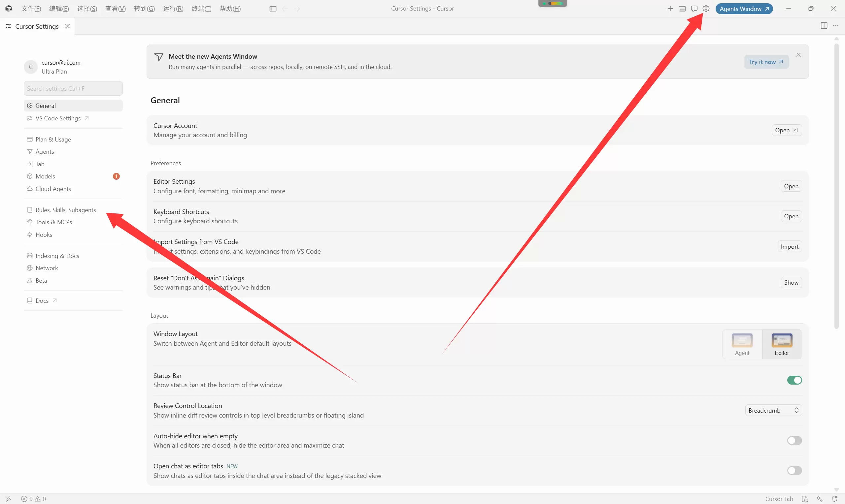Open settings gear icon in title bar

pos(706,9)
